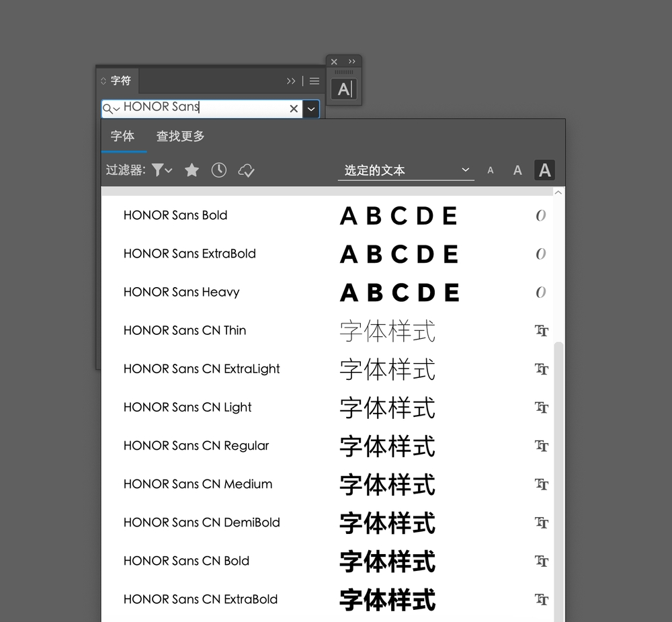Filter activated Adobe Fonts with cloud icon

point(246,170)
